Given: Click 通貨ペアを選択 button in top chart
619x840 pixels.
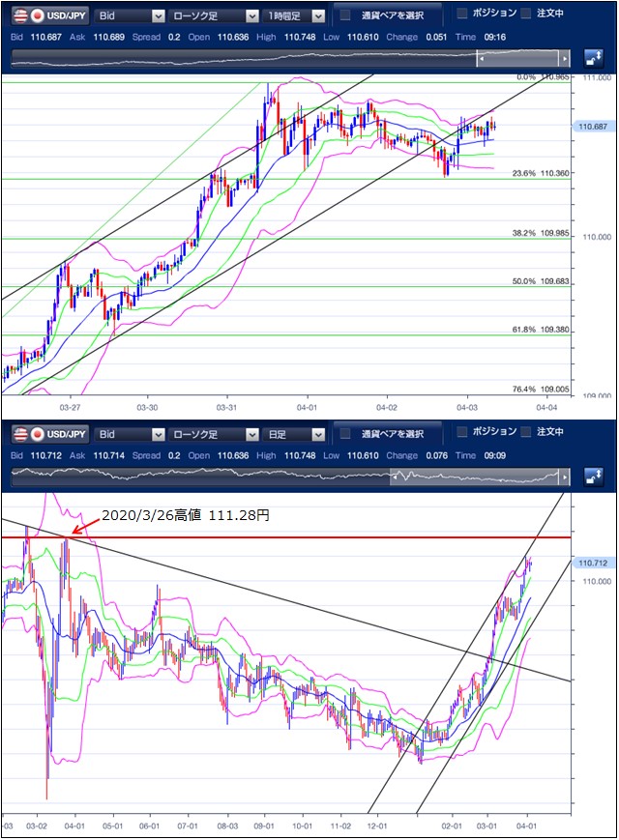Looking at the screenshot, I should point(387,16).
